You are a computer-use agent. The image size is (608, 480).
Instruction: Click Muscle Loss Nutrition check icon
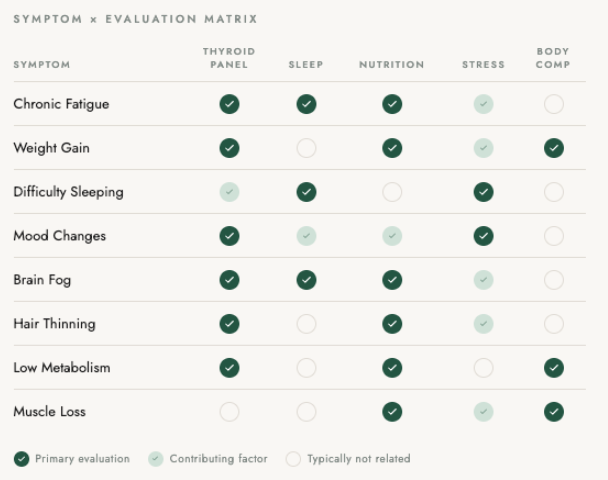point(392,412)
